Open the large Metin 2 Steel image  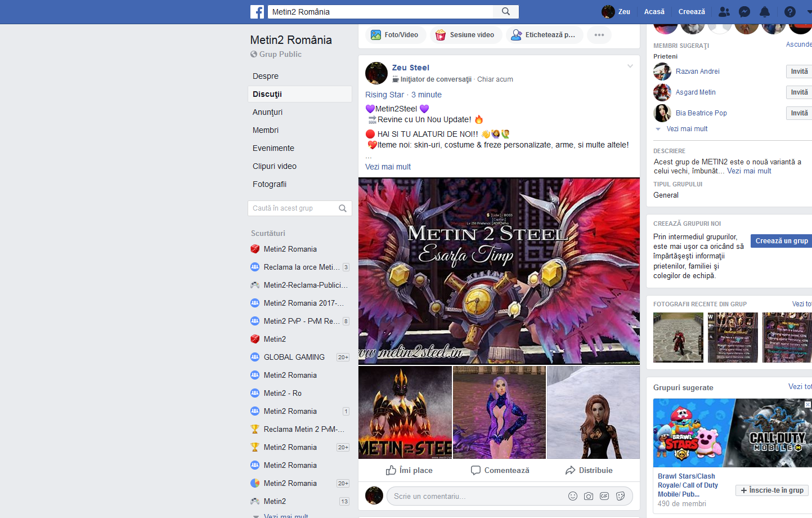tap(499, 271)
